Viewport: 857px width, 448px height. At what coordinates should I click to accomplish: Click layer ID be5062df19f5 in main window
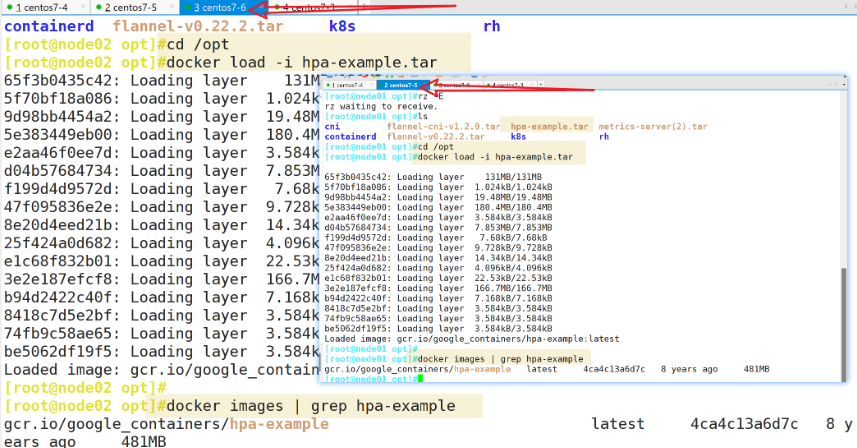(x=57, y=351)
